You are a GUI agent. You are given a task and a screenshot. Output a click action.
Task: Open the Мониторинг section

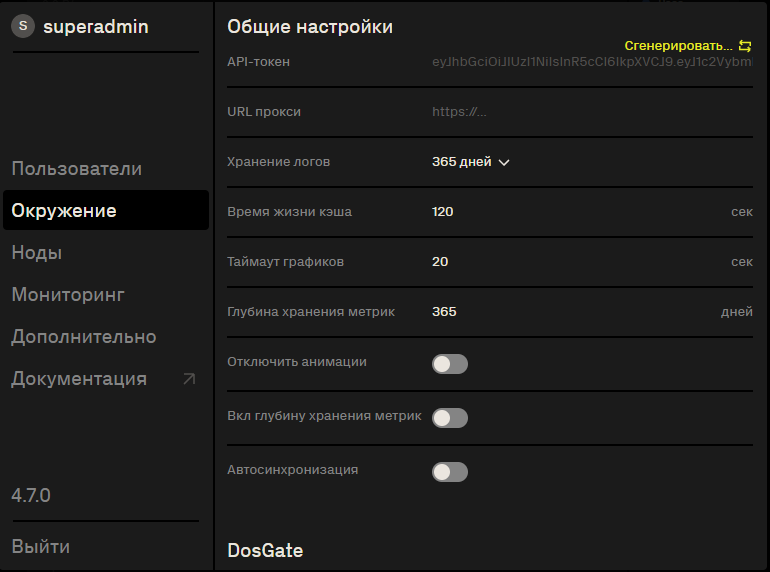point(68,295)
